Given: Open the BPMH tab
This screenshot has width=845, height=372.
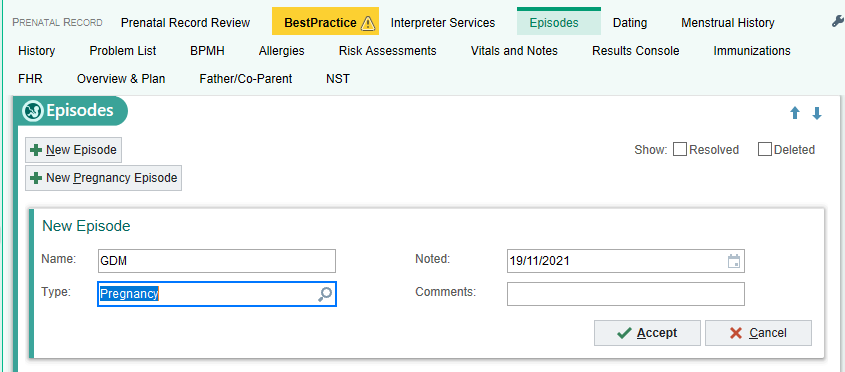Looking at the screenshot, I should 207,51.
